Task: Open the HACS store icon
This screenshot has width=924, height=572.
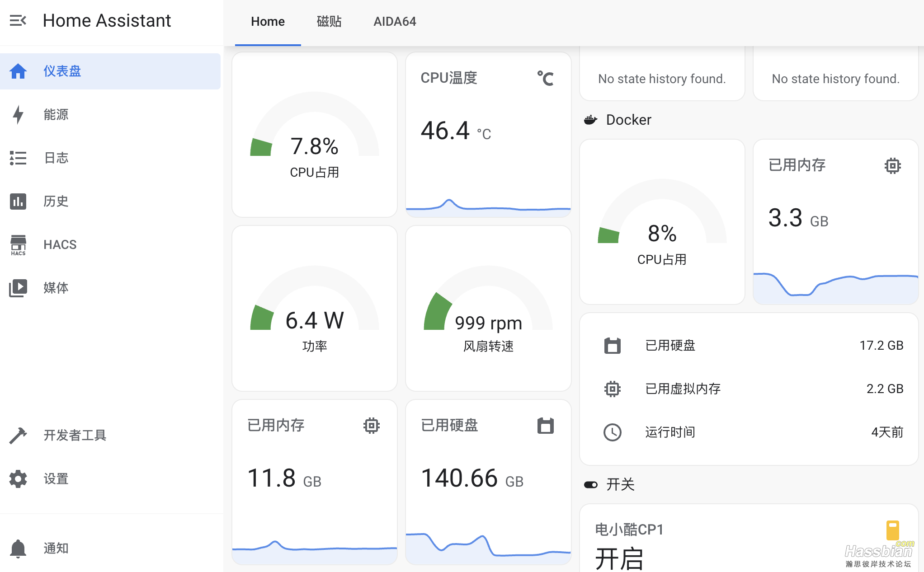Action: [x=18, y=245]
